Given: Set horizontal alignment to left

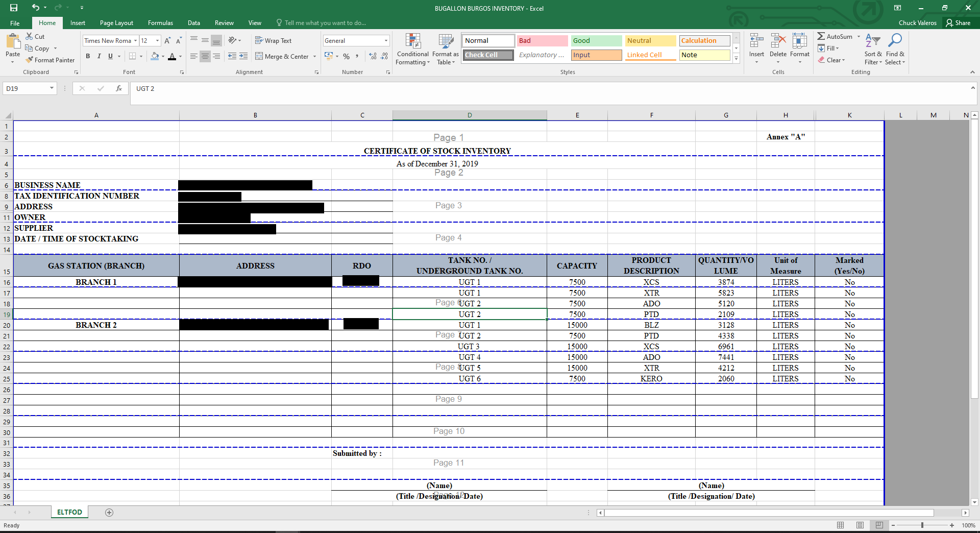Looking at the screenshot, I should (194, 56).
